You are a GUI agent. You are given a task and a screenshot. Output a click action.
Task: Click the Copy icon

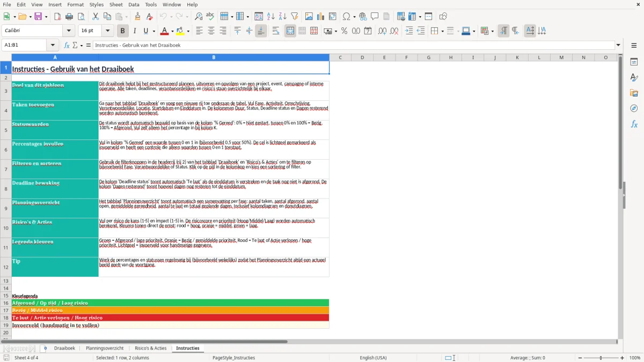(x=107, y=17)
